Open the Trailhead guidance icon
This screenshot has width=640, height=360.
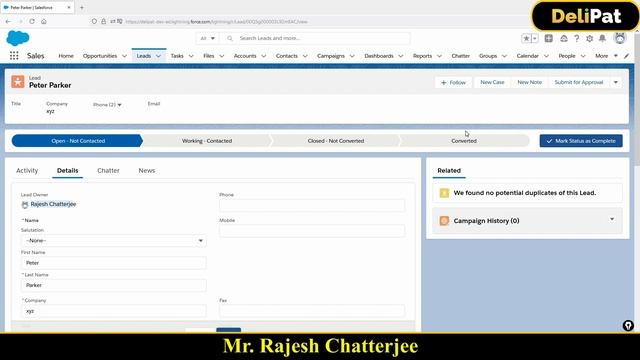pyautogui.click(x=564, y=38)
